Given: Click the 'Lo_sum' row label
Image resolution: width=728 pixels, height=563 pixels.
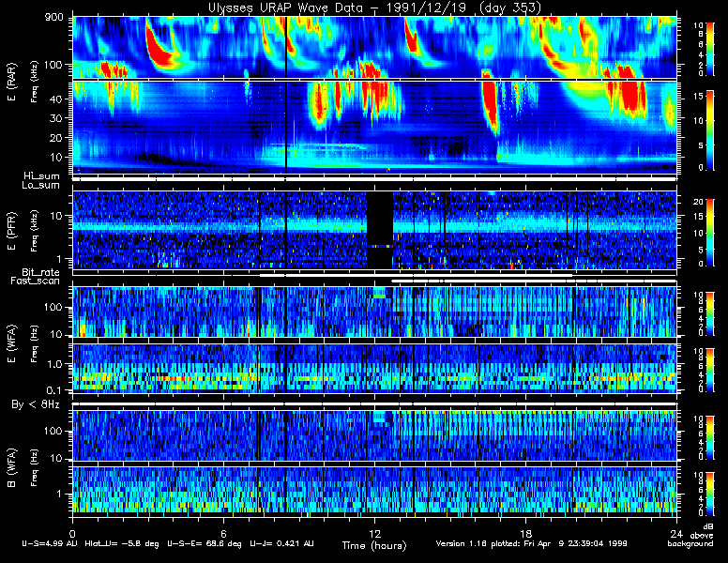Looking at the screenshot, I should coord(41,185).
